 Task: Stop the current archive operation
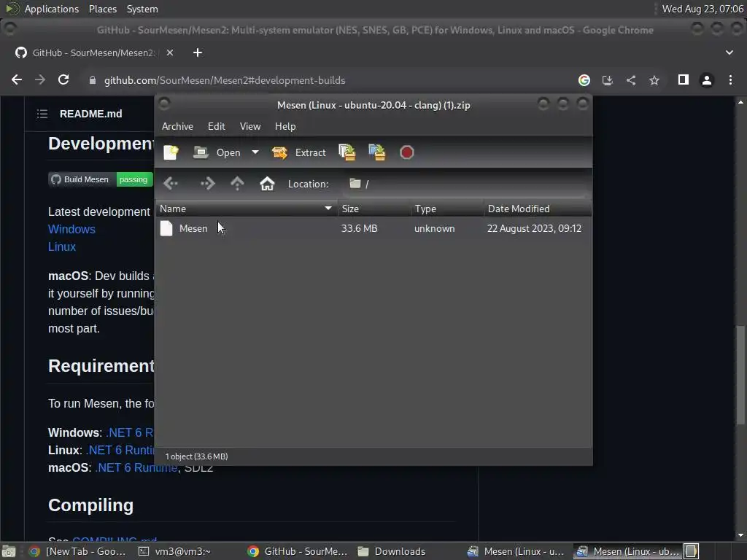[407, 152]
